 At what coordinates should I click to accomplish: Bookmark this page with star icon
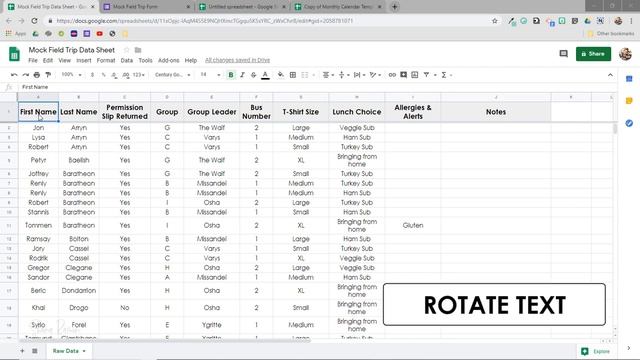[x=495, y=21]
